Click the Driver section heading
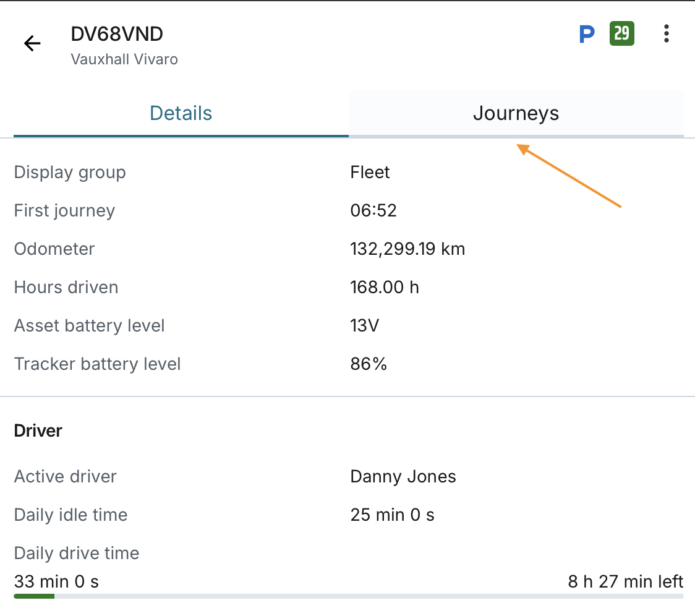 tap(38, 431)
